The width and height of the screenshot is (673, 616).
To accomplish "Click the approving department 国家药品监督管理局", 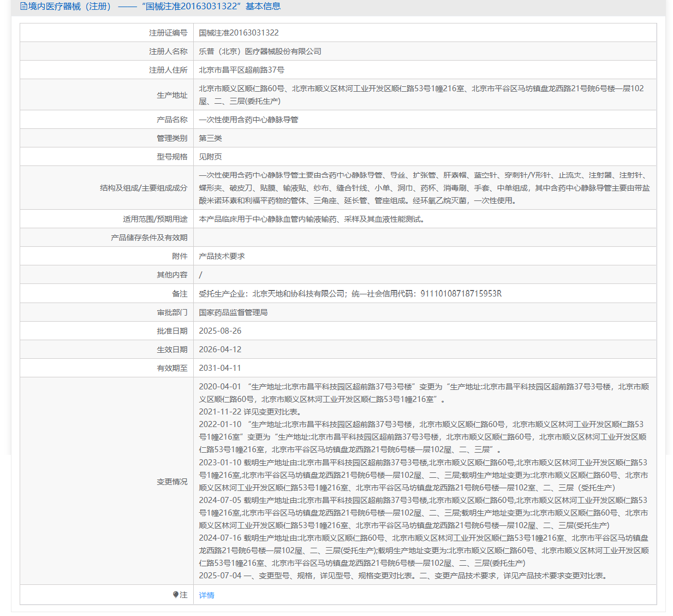I will (x=233, y=312).
